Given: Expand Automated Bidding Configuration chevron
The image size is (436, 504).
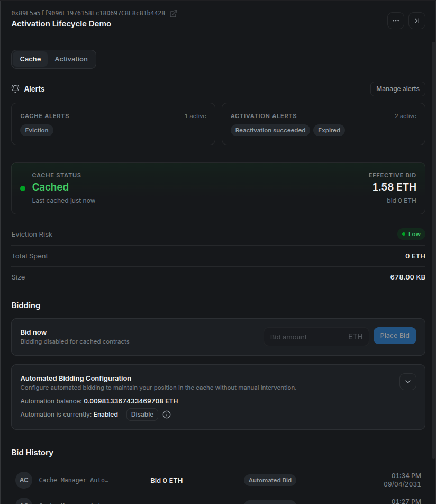Looking at the screenshot, I should click(x=408, y=382).
